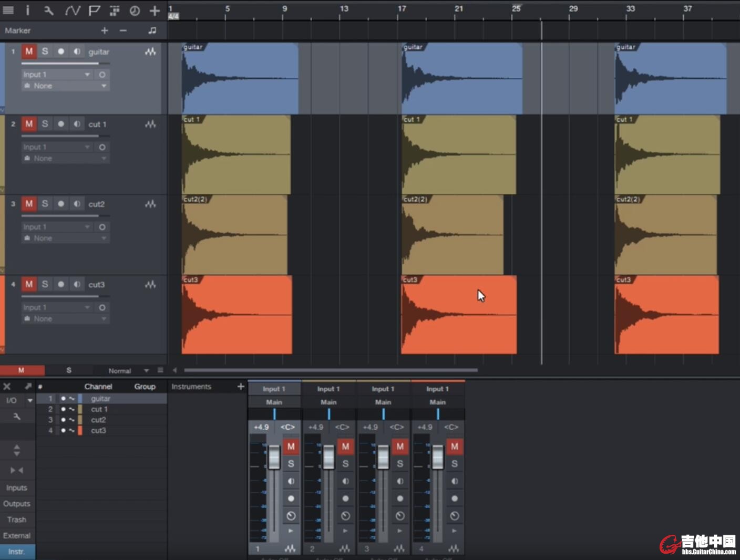Screen dimensions: 740x560
Task: Solo mixer channel 4
Action: [455, 464]
